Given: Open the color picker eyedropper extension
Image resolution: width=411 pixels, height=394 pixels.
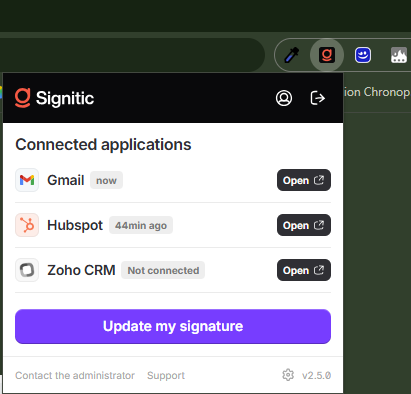Looking at the screenshot, I should 292,55.
